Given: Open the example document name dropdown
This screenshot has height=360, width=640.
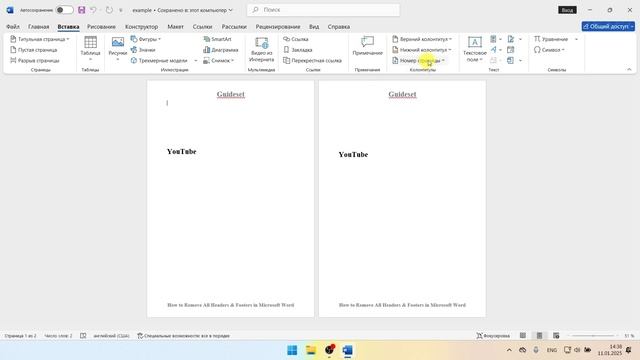Looking at the screenshot, I should point(182,10).
